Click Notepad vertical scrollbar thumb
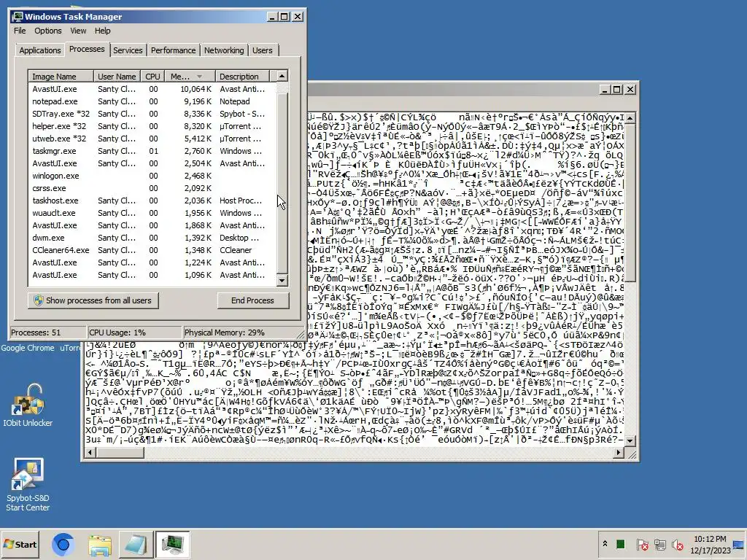The width and height of the screenshot is (747, 560). pyautogui.click(x=630, y=203)
